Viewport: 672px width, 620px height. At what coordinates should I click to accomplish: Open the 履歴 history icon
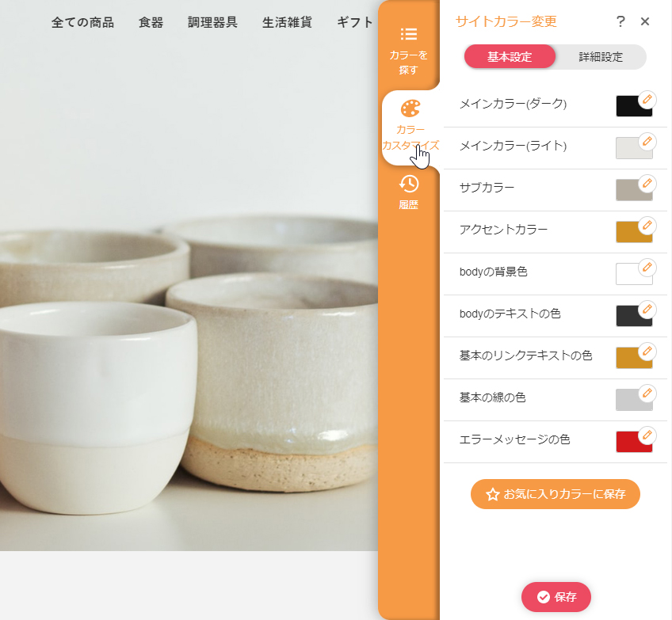(x=409, y=184)
